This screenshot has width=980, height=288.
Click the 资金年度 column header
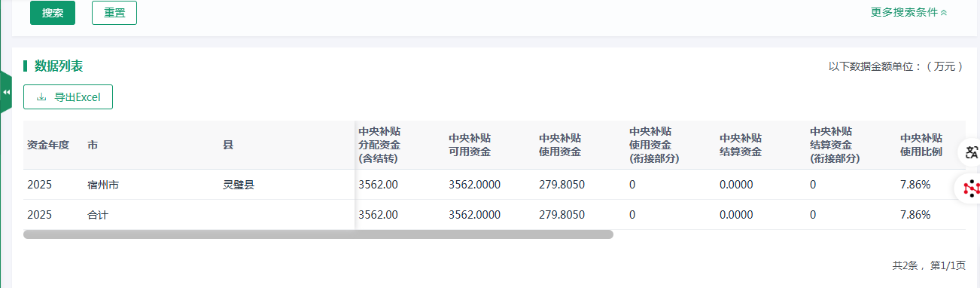tap(48, 145)
